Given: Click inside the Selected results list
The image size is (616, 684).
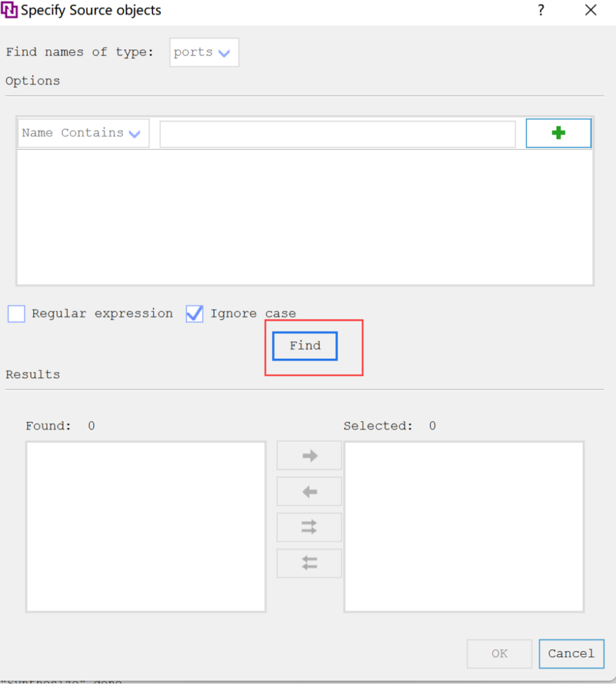Looking at the screenshot, I should click(x=464, y=526).
